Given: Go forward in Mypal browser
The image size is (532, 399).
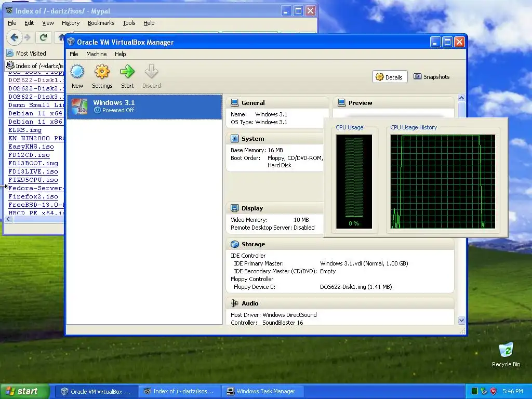Looking at the screenshot, I should coord(28,37).
